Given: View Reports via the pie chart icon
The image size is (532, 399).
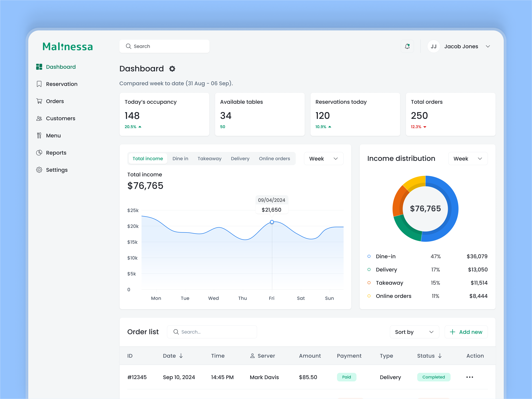Looking at the screenshot, I should 39,152.
